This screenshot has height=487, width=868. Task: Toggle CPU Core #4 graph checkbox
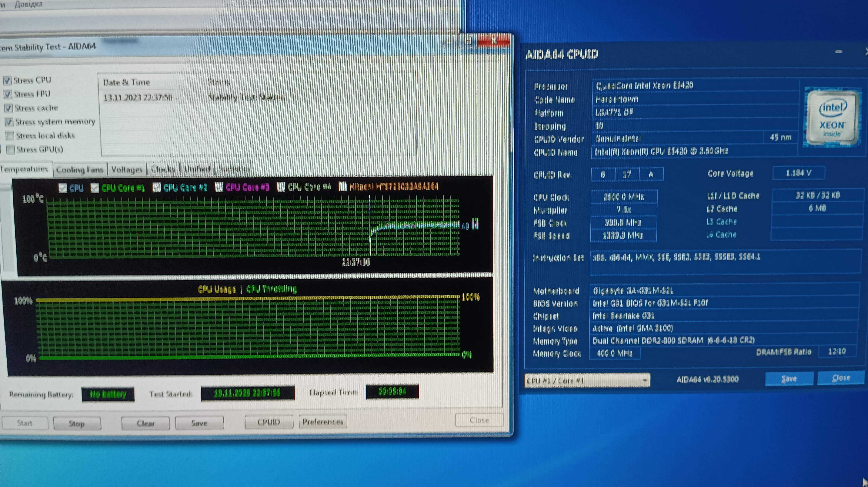(x=281, y=187)
